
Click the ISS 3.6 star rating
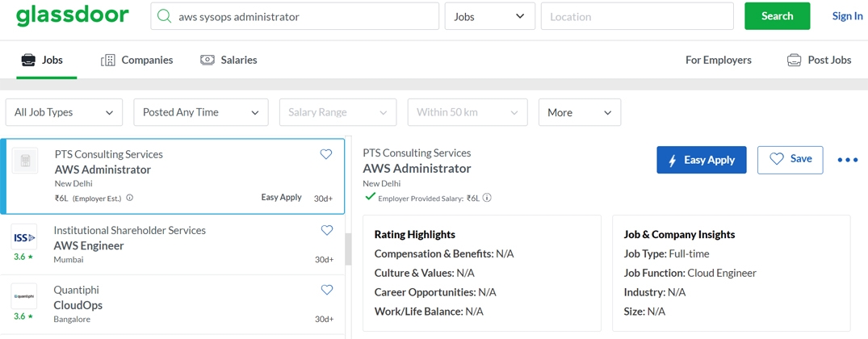(23, 257)
